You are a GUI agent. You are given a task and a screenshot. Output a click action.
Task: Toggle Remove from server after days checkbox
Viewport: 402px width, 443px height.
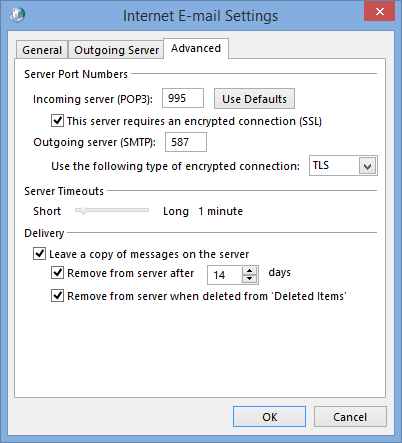[x=57, y=273]
